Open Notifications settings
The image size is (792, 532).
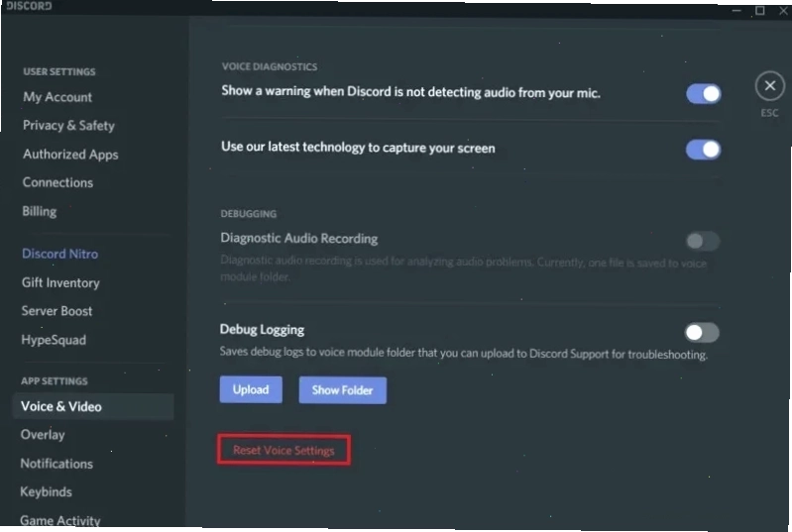click(57, 464)
